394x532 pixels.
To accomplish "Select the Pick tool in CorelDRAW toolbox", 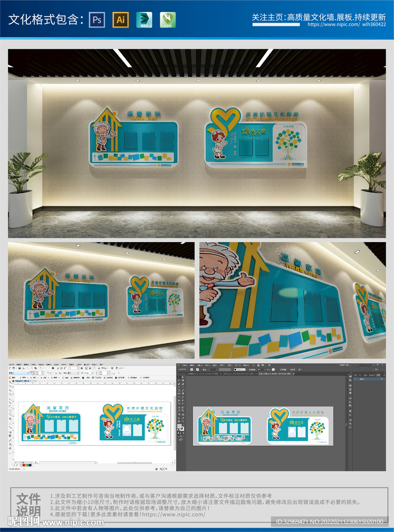I will coord(10,382).
